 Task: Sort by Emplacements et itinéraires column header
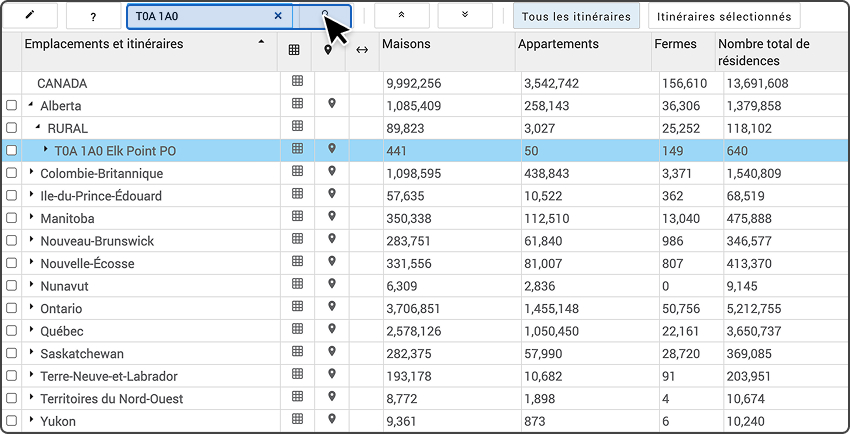[x=140, y=44]
